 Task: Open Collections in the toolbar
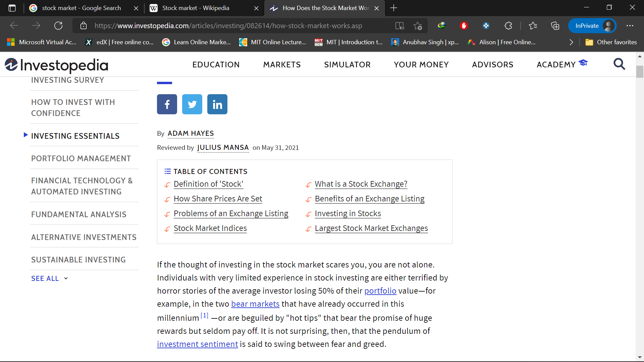(555, 26)
